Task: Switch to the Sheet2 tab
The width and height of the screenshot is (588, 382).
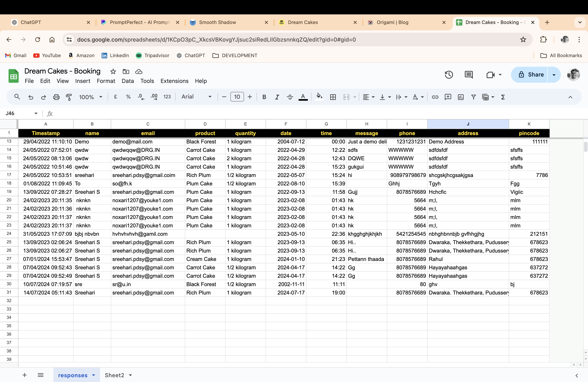Action: (x=114, y=375)
